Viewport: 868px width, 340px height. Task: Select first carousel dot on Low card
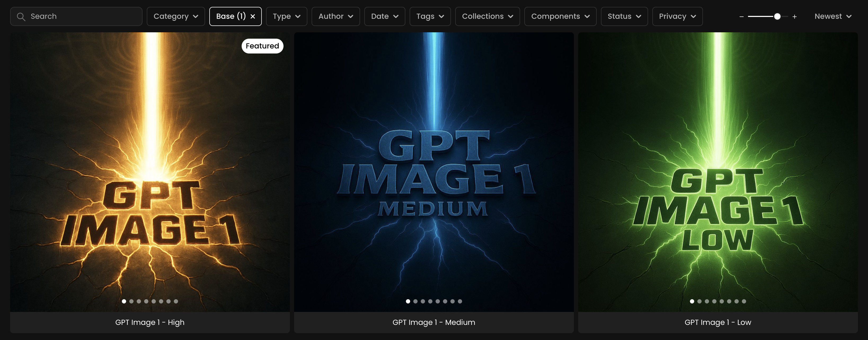pyautogui.click(x=692, y=301)
